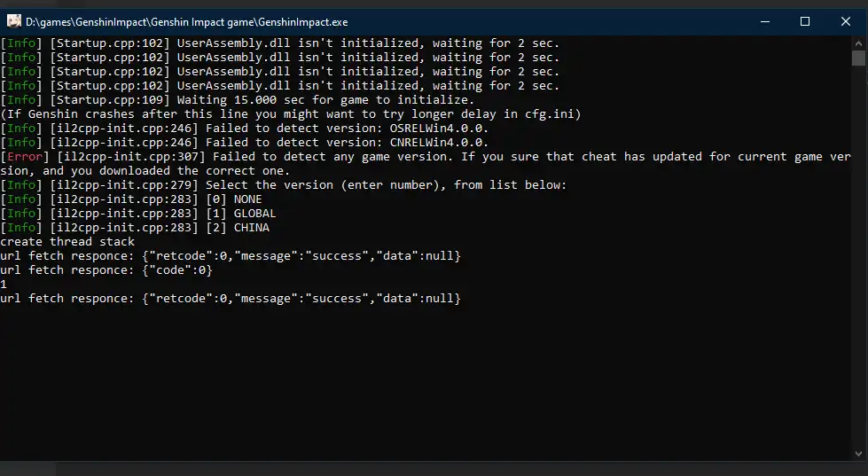Click the empty scrollbar track below the thumb
This screenshot has width=868, height=476.
click(858, 266)
